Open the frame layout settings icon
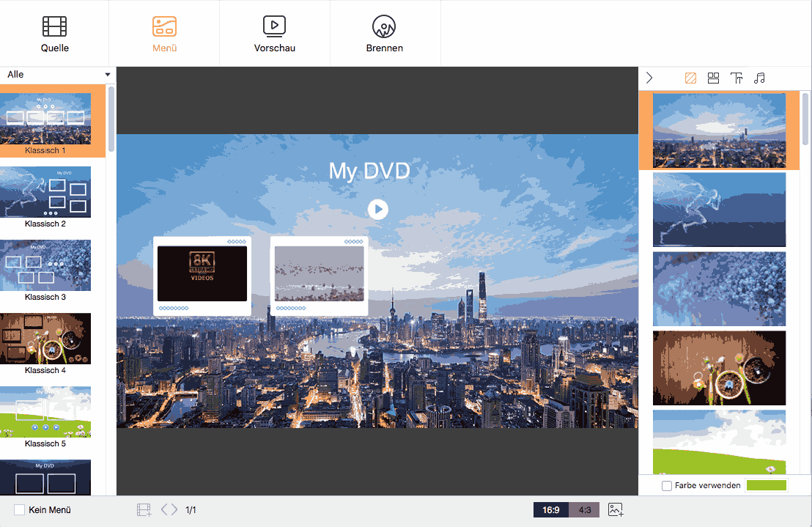The height and width of the screenshot is (527, 812). [x=713, y=78]
